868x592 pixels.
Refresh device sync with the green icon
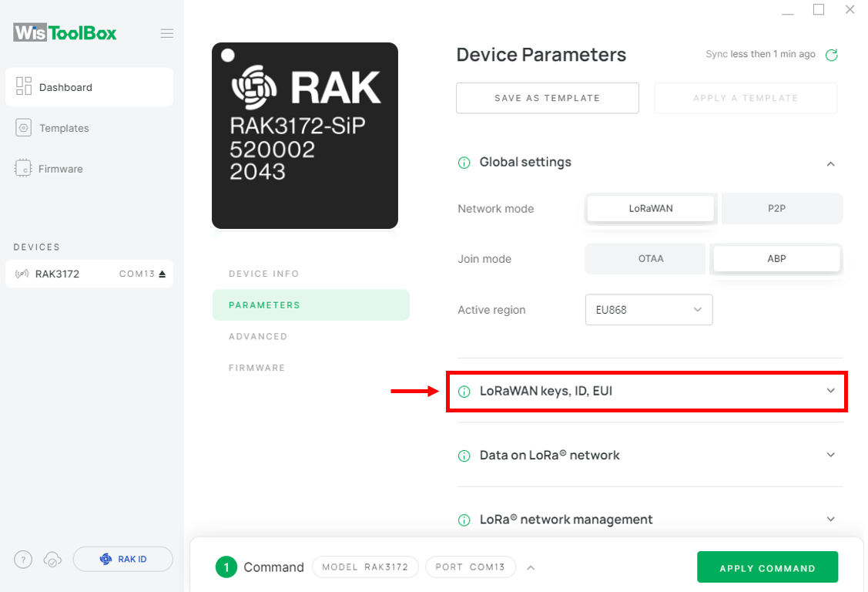(x=832, y=55)
